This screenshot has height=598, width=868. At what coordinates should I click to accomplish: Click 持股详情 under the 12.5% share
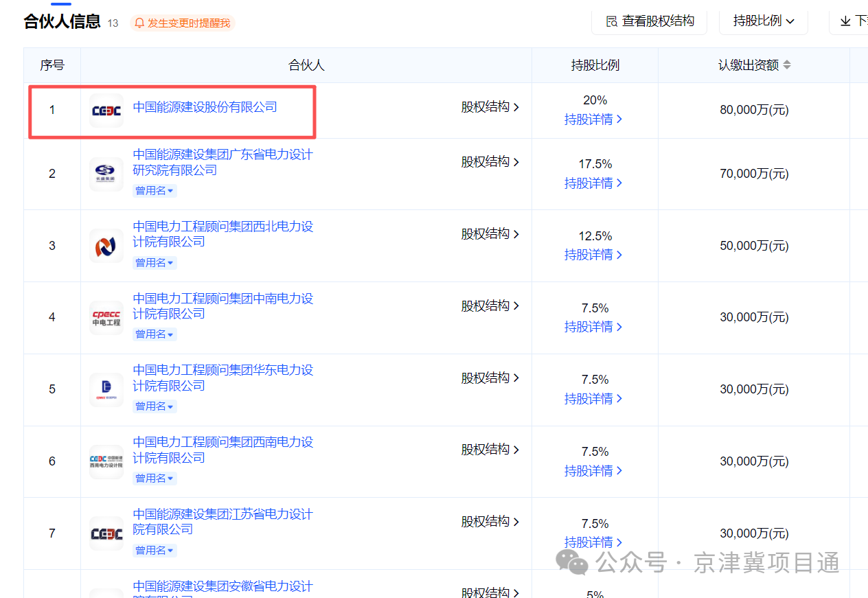pos(594,255)
